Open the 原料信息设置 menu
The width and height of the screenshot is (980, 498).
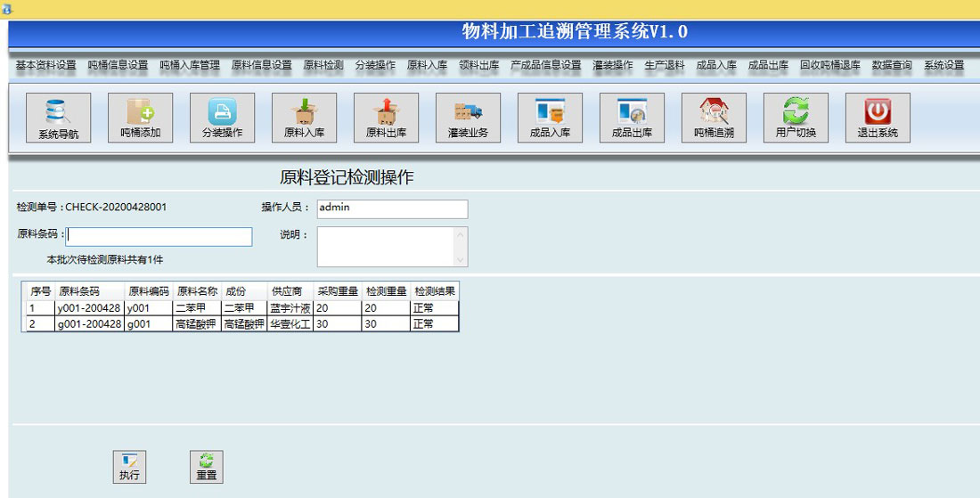[261, 65]
